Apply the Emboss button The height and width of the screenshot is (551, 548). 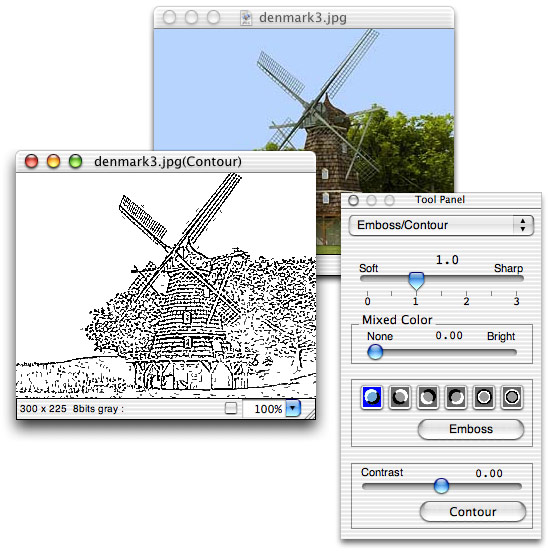click(x=471, y=429)
